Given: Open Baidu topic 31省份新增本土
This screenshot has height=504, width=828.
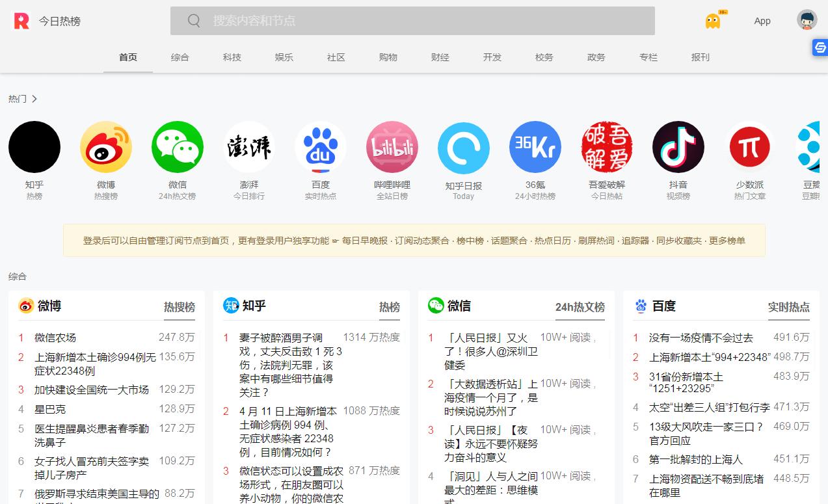Looking at the screenshot, I should (686, 382).
